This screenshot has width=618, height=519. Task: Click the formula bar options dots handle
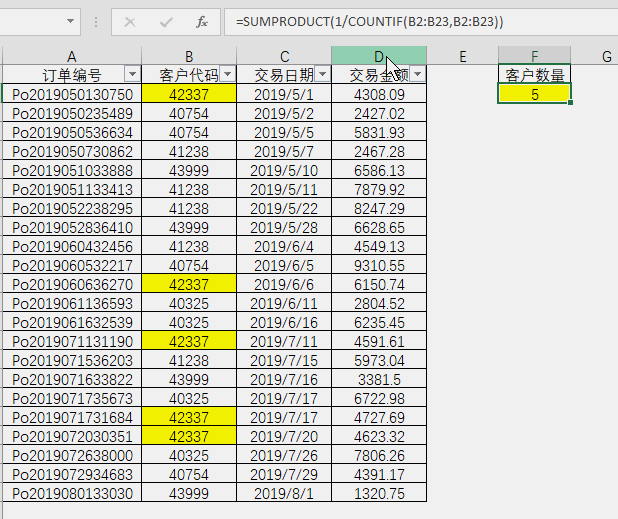tap(96, 22)
